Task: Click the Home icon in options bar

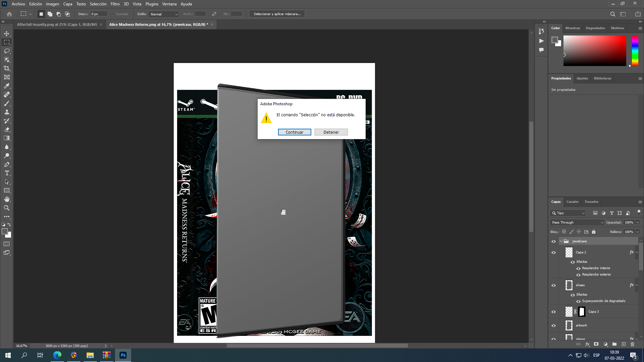Action: (x=9, y=14)
